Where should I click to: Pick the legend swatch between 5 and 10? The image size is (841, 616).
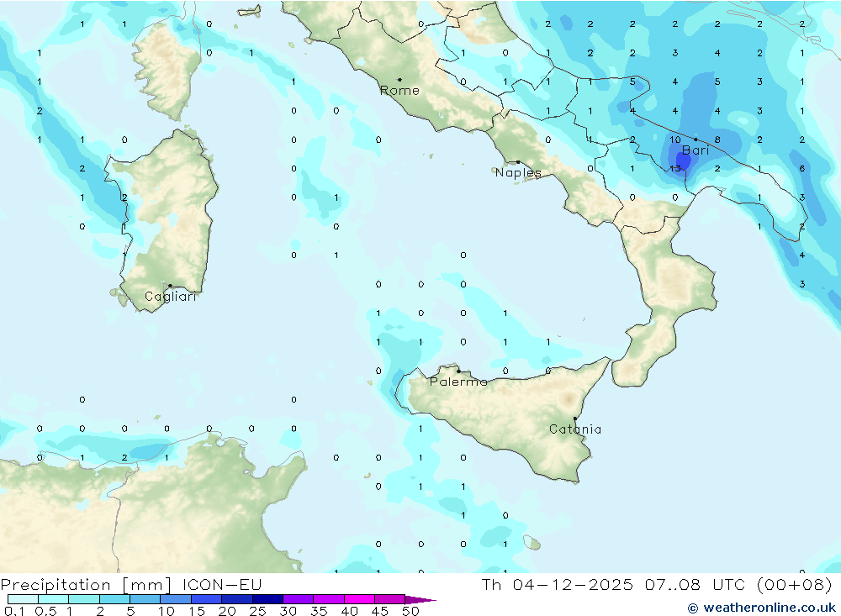tap(145, 599)
